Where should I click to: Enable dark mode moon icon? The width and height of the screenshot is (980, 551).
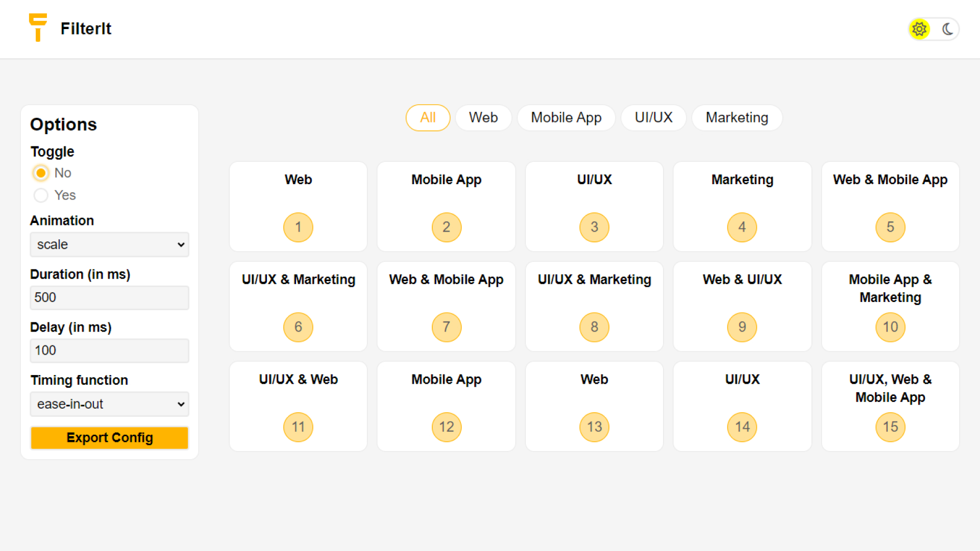[947, 29]
